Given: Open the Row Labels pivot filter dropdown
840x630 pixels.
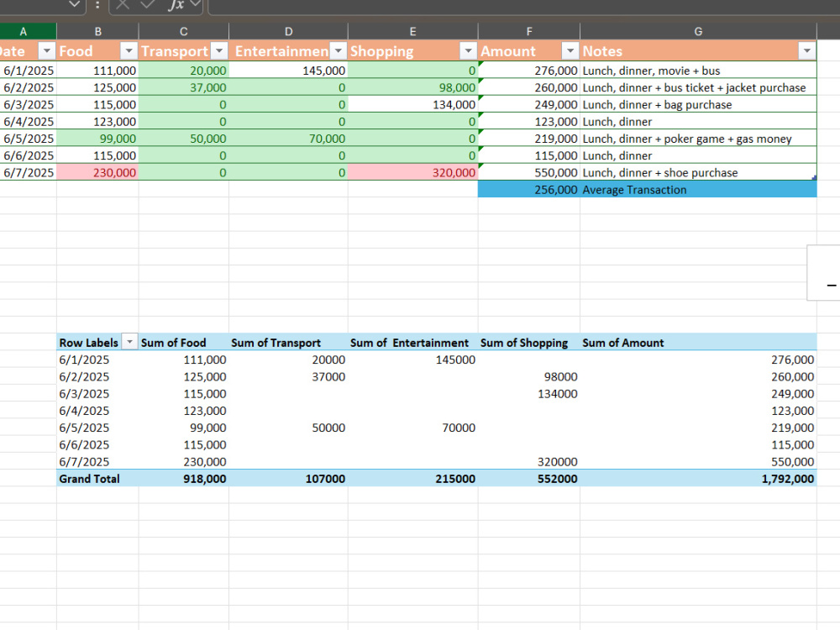Looking at the screenshot, I should [x=129, y=342].
